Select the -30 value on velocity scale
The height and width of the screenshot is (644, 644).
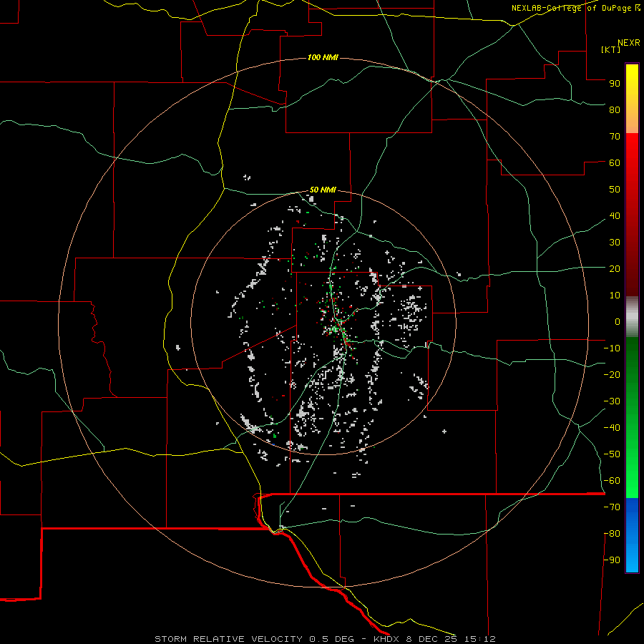(612, 401)
